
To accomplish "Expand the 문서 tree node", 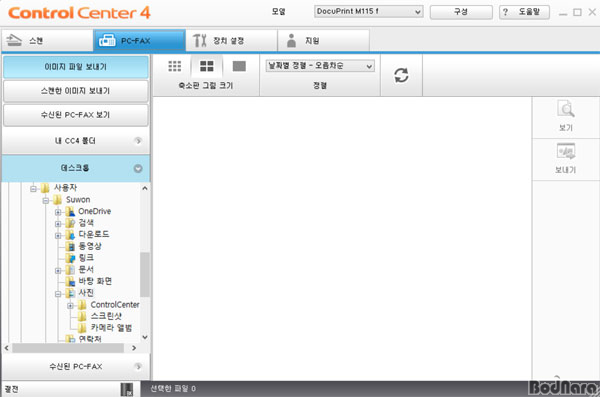I will point(58,270).
